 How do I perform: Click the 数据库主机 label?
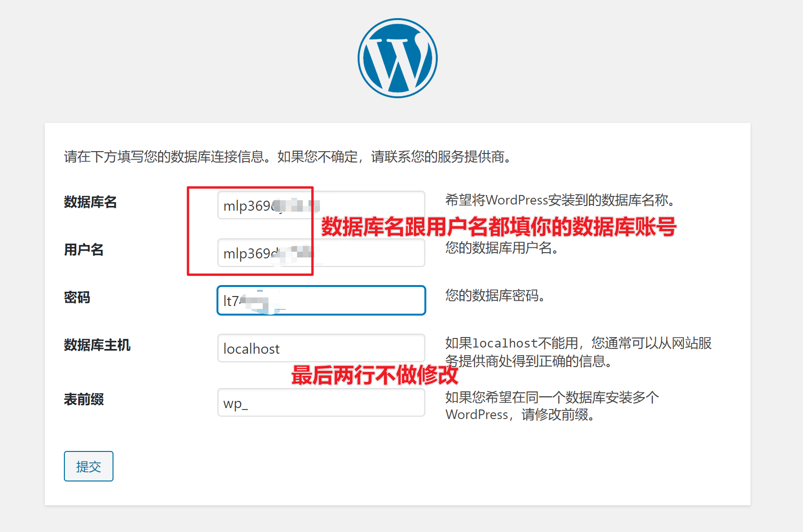(x=97, y=345)
